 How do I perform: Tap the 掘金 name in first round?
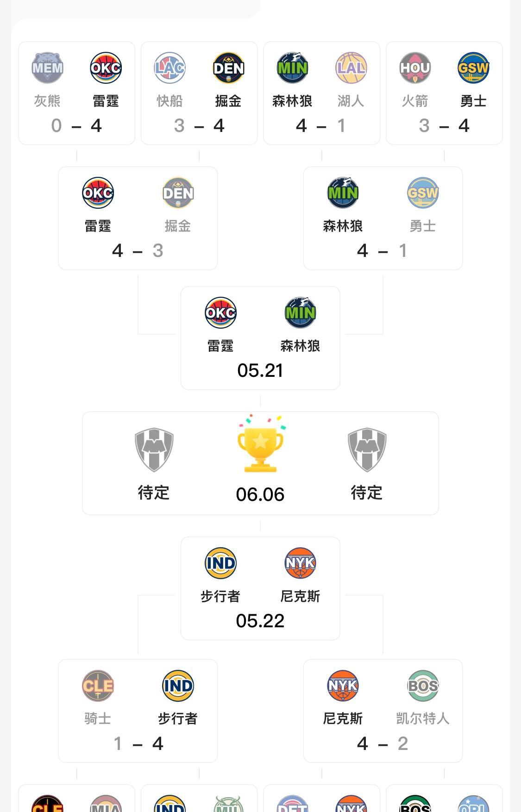[228, 101]
